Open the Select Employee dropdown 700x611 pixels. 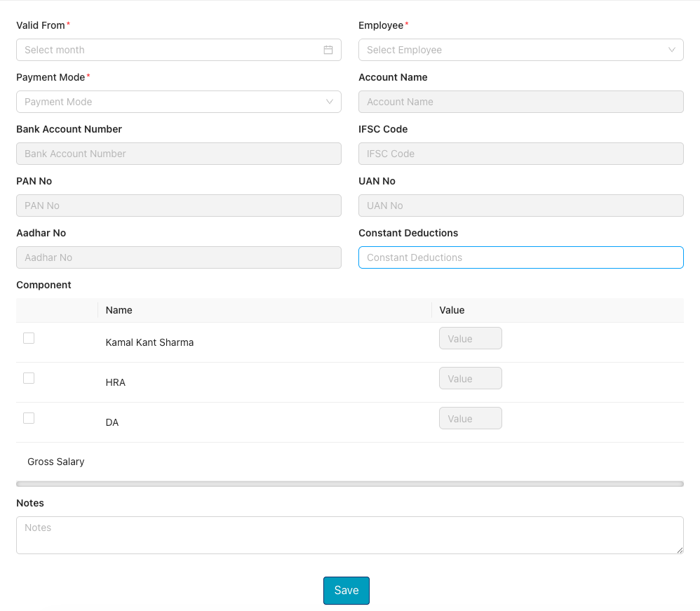pos(520,50)
